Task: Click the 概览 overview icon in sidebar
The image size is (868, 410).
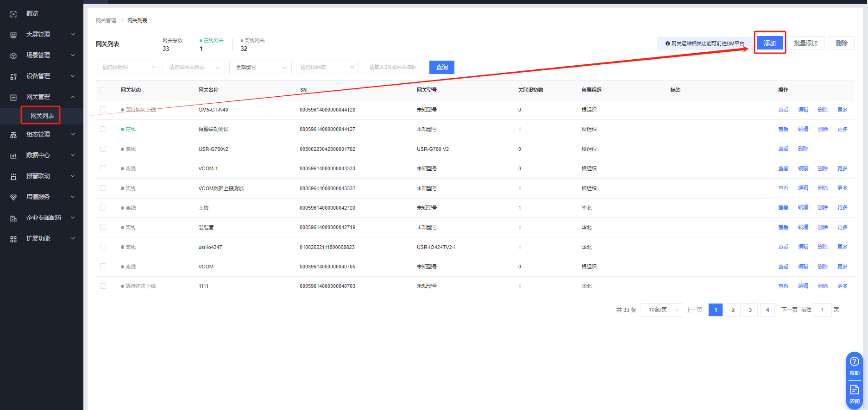Action: click(13, 14)
